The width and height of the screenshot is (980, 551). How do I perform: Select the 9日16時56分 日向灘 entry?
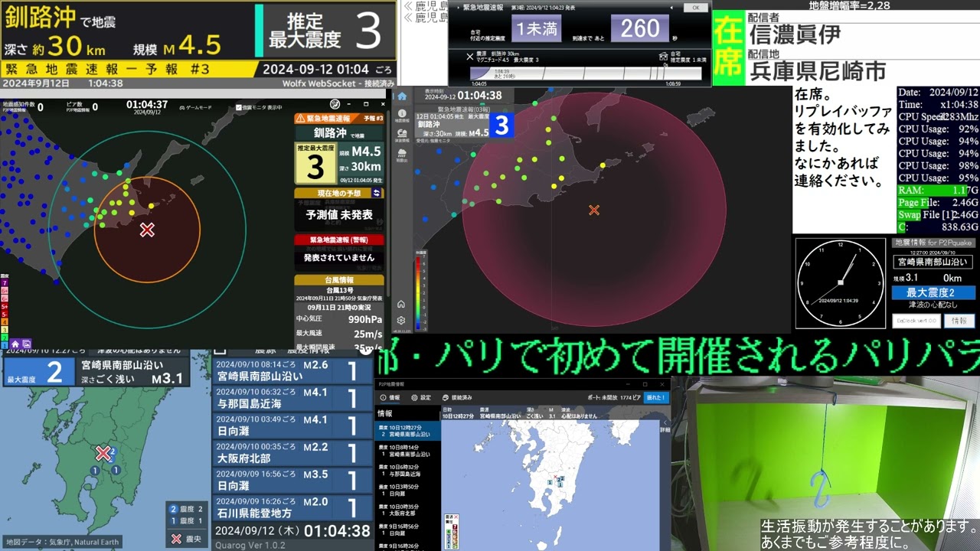(408, 530)
